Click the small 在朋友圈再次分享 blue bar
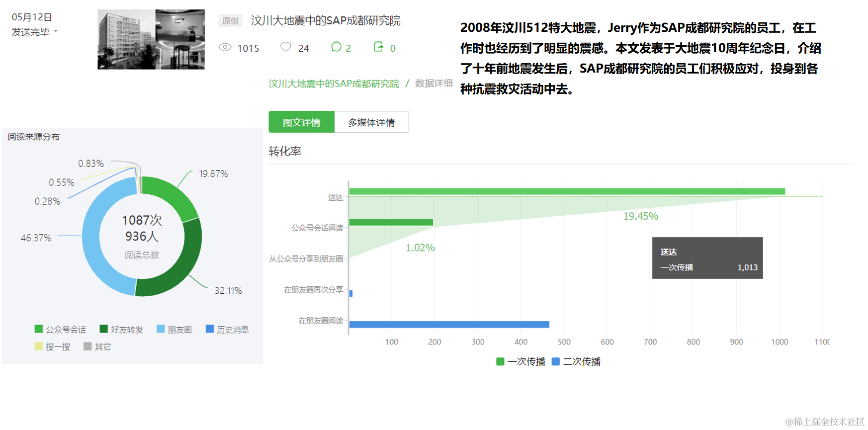This screenshot has width=868, height=430. pyautogui.click(x=351, y=294)
